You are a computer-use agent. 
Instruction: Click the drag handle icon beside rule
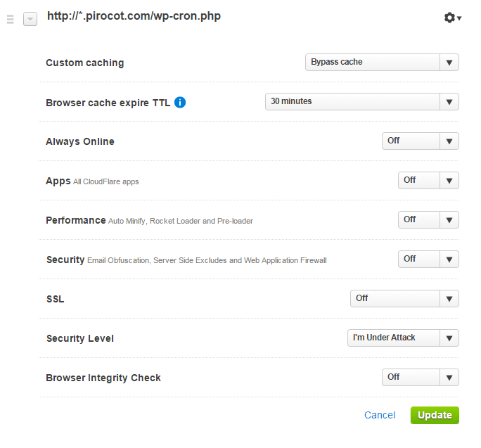click(10, 19)
